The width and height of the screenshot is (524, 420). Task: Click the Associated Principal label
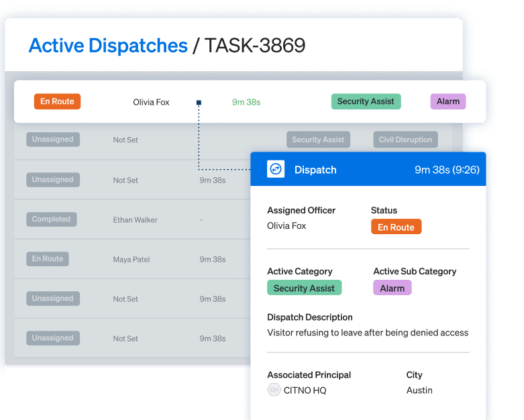pyautogui.click(x=309, y=375)
